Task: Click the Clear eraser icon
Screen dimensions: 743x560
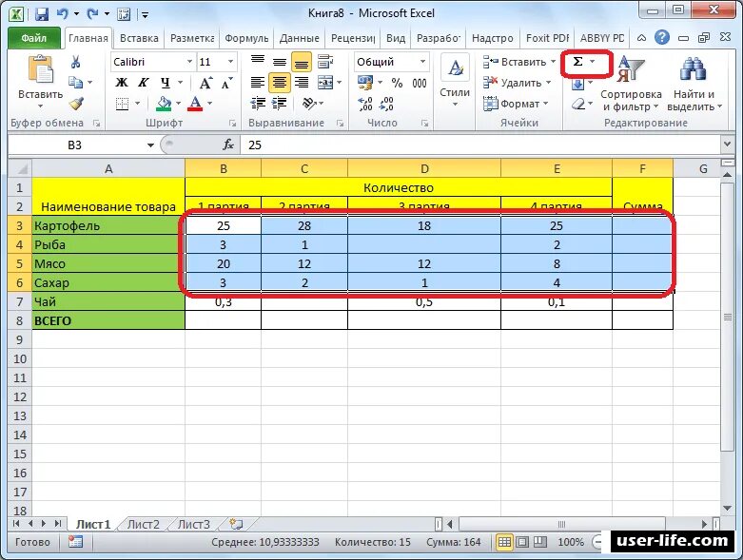Action: [578, 104]
